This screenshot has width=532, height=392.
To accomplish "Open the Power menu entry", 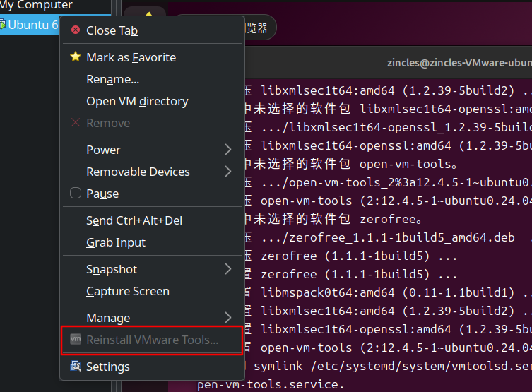I will pyautogui.click(x=152, y=150).
